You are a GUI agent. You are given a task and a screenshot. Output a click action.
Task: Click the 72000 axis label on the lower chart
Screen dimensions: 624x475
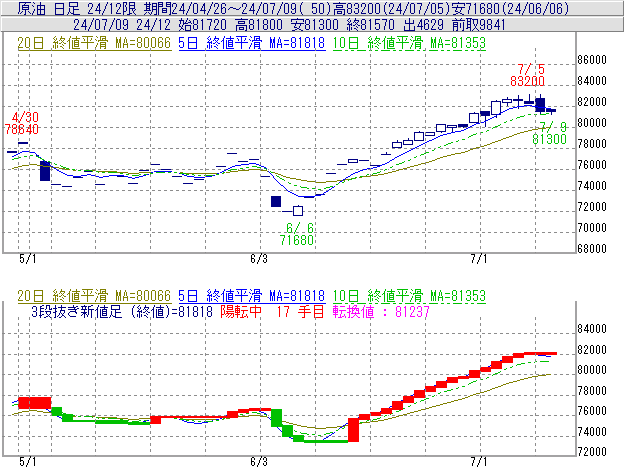click(592, 452)
